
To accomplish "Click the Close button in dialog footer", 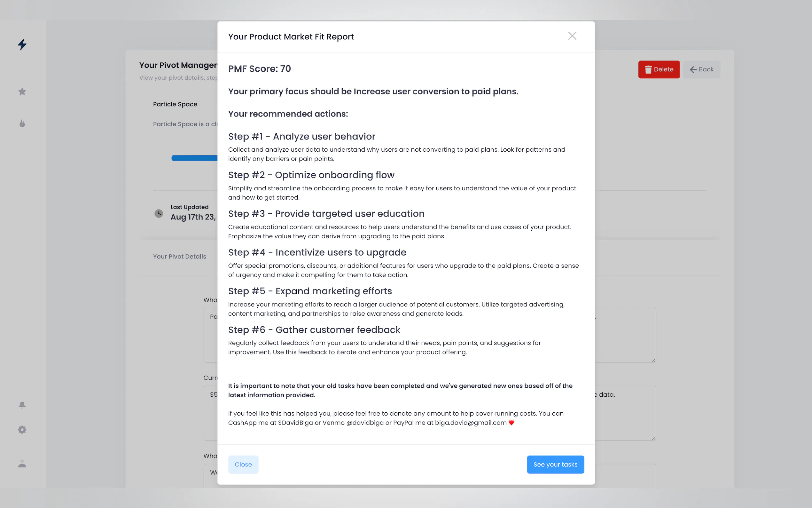I will coord(243,464).
